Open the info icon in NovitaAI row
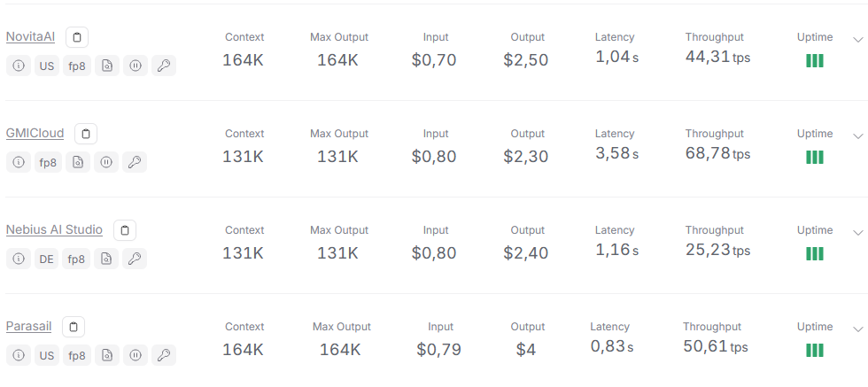 coord(19,66)
